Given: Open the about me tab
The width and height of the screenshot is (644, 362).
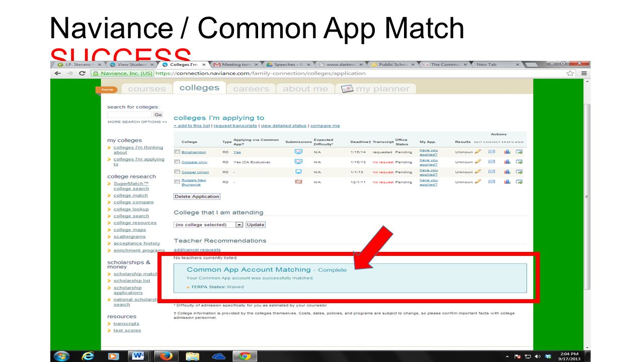Looking at the screenshot, I should tap(305, 89).
